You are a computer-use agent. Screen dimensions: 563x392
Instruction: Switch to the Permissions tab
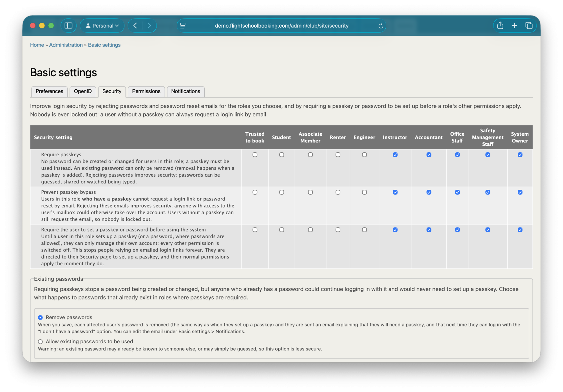[x=146, y=92]
